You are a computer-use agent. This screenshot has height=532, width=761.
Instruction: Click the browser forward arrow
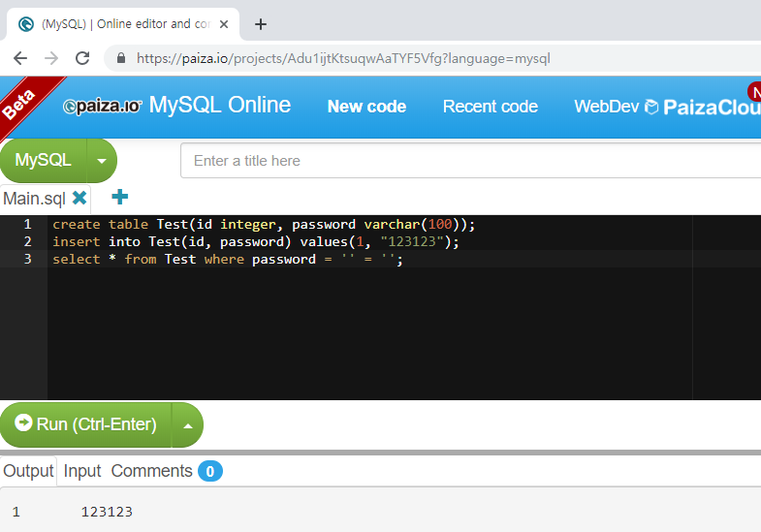click(51, 59)
